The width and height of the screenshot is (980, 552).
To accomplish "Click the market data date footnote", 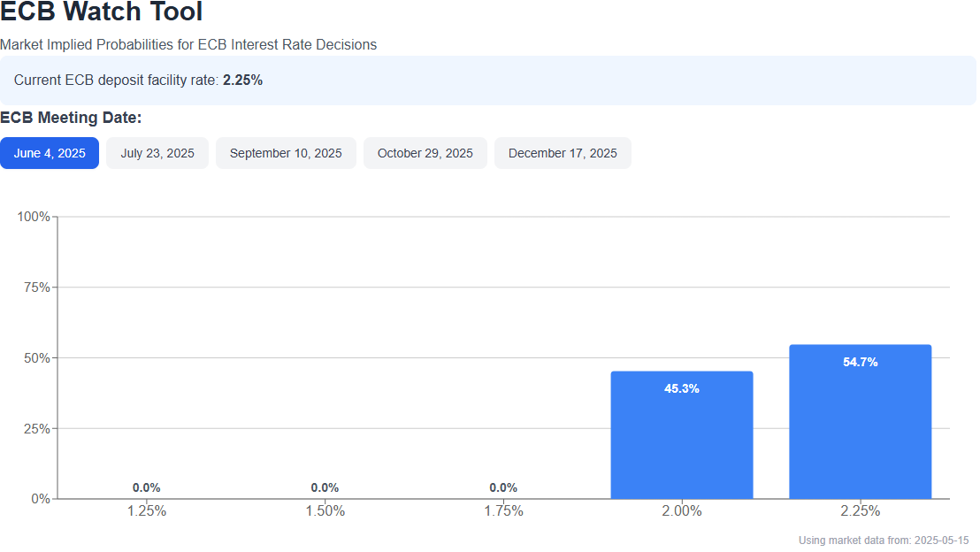I will tap(884, 540).
